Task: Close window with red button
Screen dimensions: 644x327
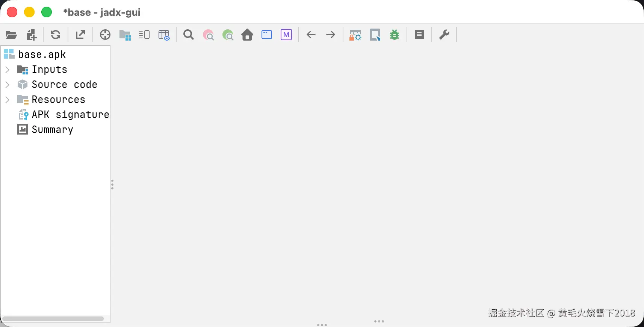Action: pyautogui.click(x=12, y=12)
